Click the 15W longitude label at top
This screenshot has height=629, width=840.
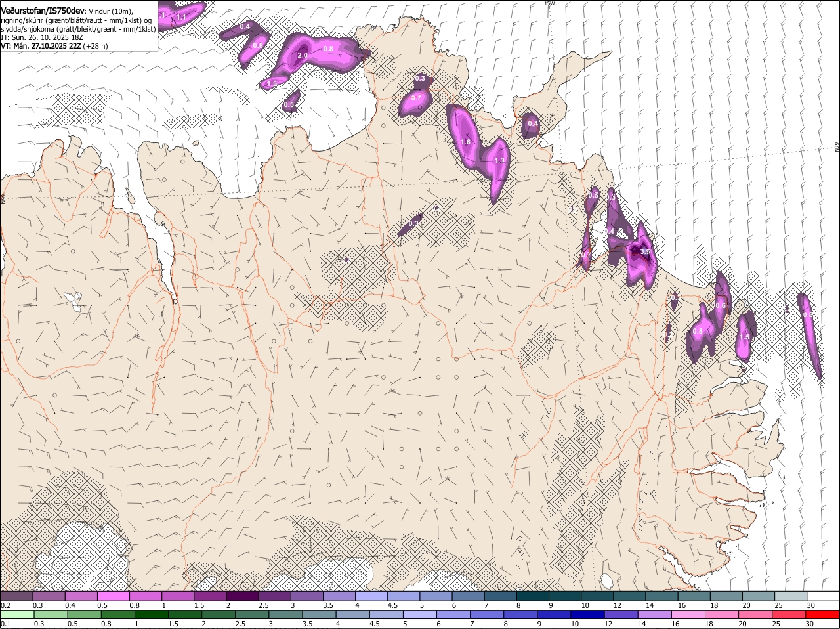coord(549,3)
